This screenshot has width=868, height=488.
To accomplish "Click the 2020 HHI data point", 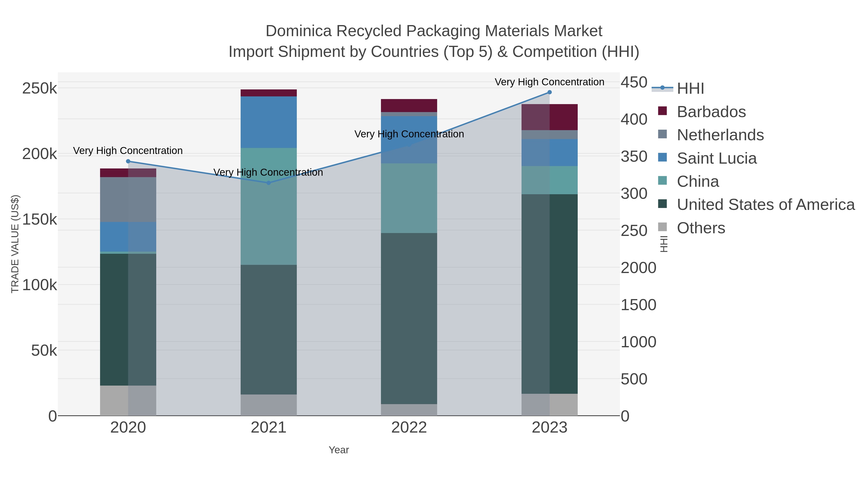I will 128,161.
